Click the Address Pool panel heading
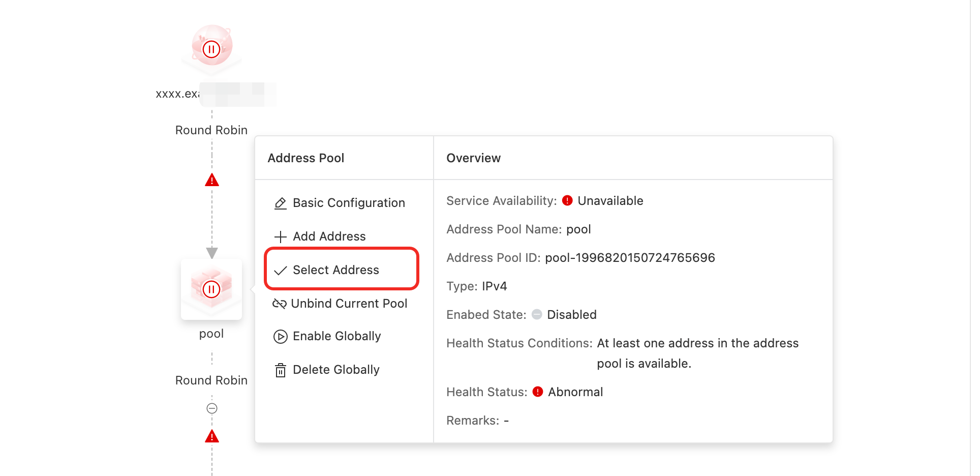The height and width of the screenshot is (476, 980). [x=306, y=158]
